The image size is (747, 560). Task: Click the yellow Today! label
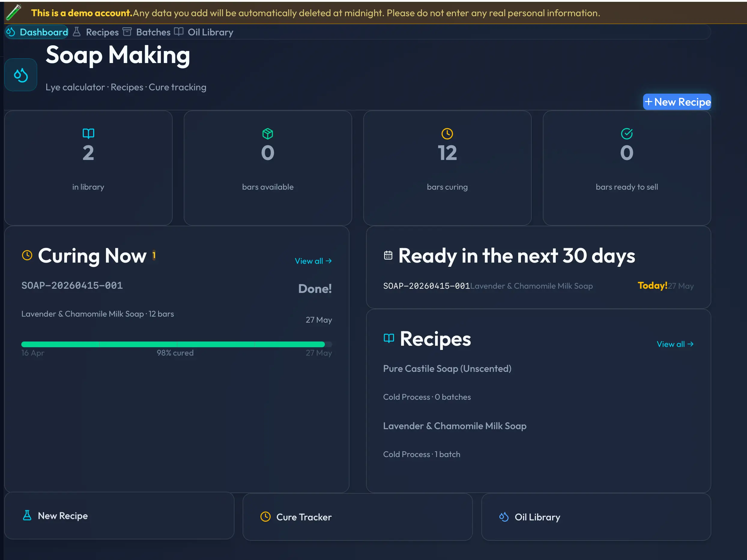pos(652,286)
